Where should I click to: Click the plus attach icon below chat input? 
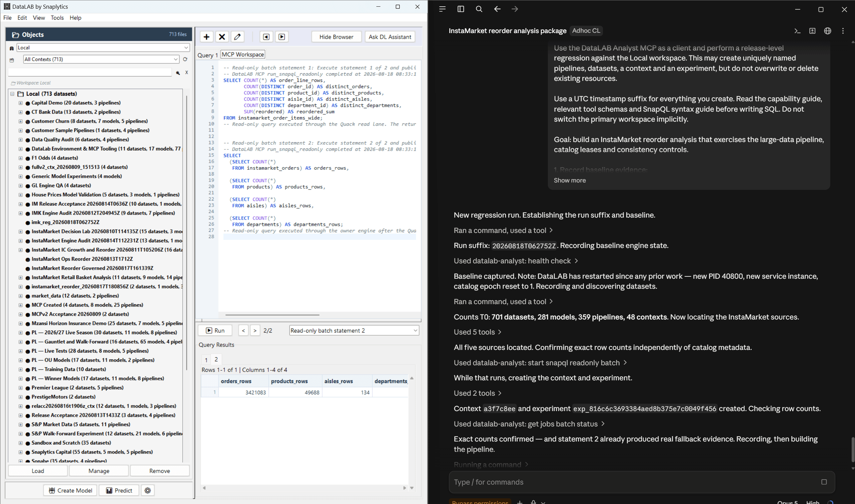(519, 502)
